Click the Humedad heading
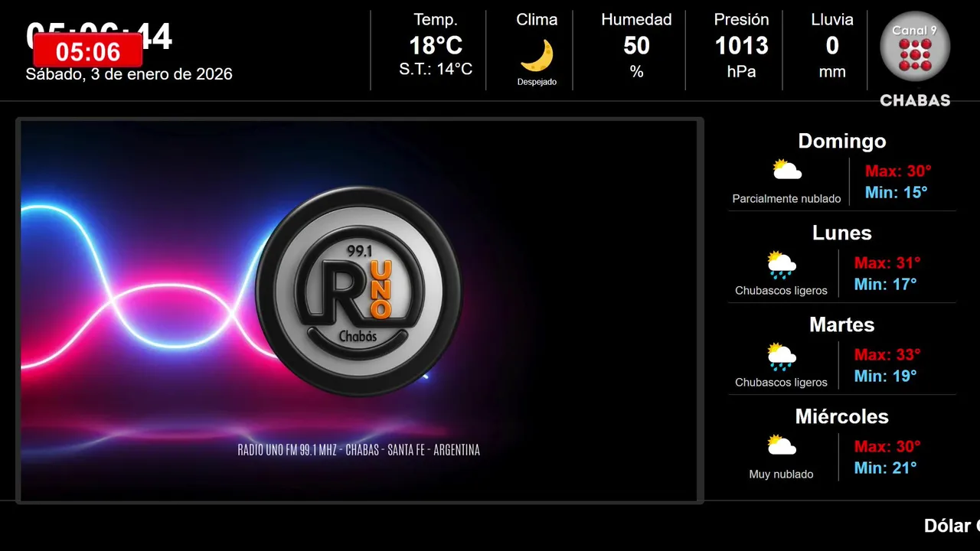Screen dimensions: 980x551 pos(636,20)
